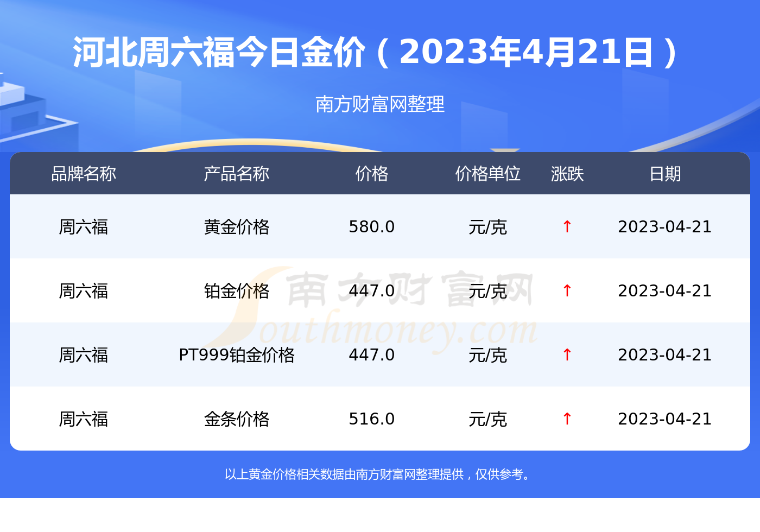This screenshot has width=760, height=532.
Task: Click the red up arrow in 铂金价格 row
Action: (567, 290)
